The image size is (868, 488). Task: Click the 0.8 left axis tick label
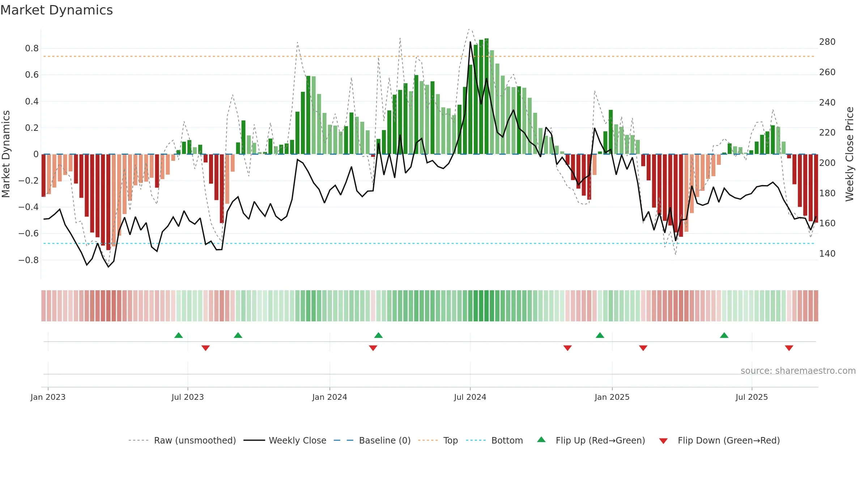tap(32, 48)
